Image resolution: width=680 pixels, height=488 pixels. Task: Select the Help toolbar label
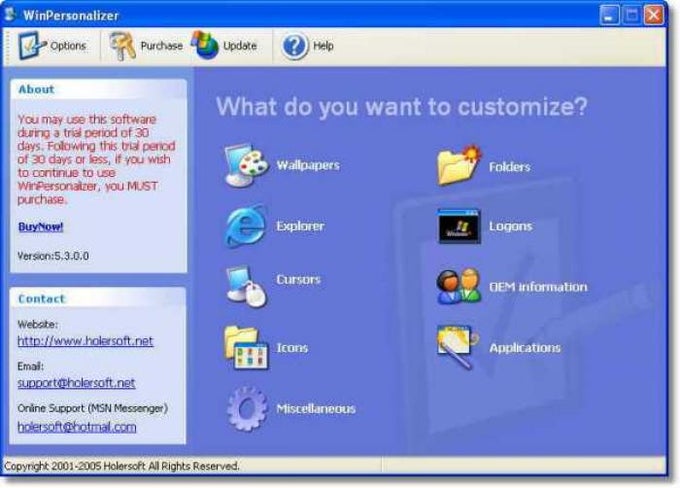323,46
